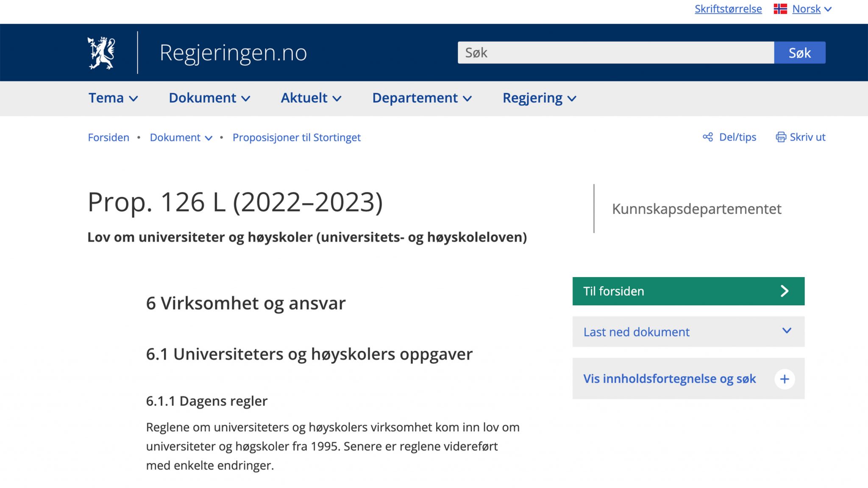The height and width of the screenshot is (488, 868).
Task: Click the plus icon on Vis innholdsfortegnelse
Action: (784, 379)
